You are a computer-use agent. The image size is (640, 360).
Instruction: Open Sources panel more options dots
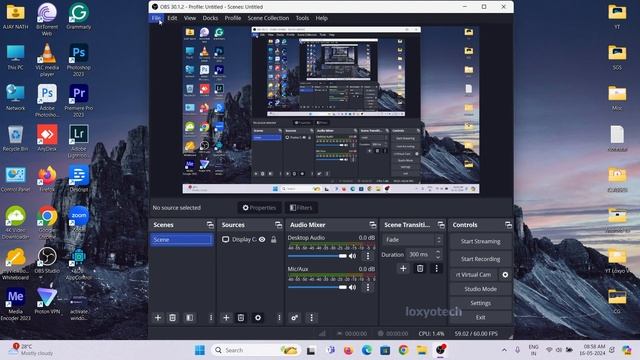[279, 318]
